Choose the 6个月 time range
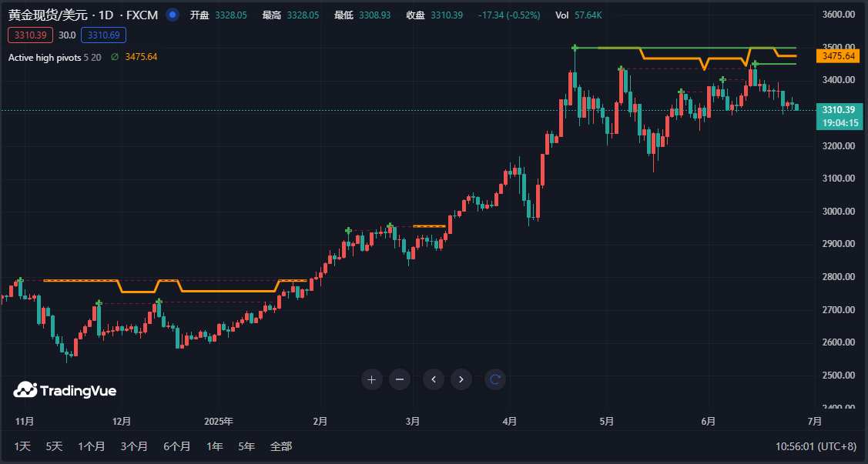868x464 pixels. 176,446
